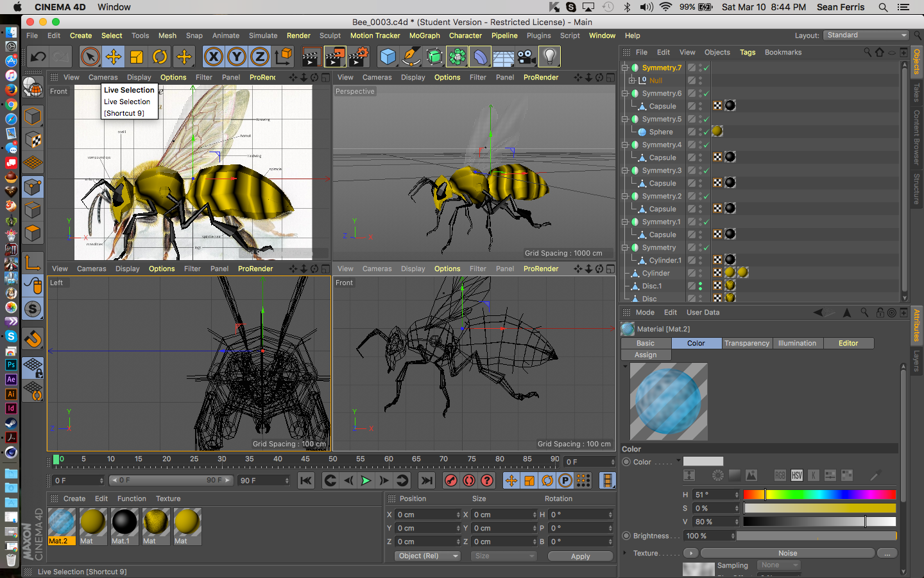Select the color eyedropper picker
Viewport: 924px width, 578px height.
point(875,475)
